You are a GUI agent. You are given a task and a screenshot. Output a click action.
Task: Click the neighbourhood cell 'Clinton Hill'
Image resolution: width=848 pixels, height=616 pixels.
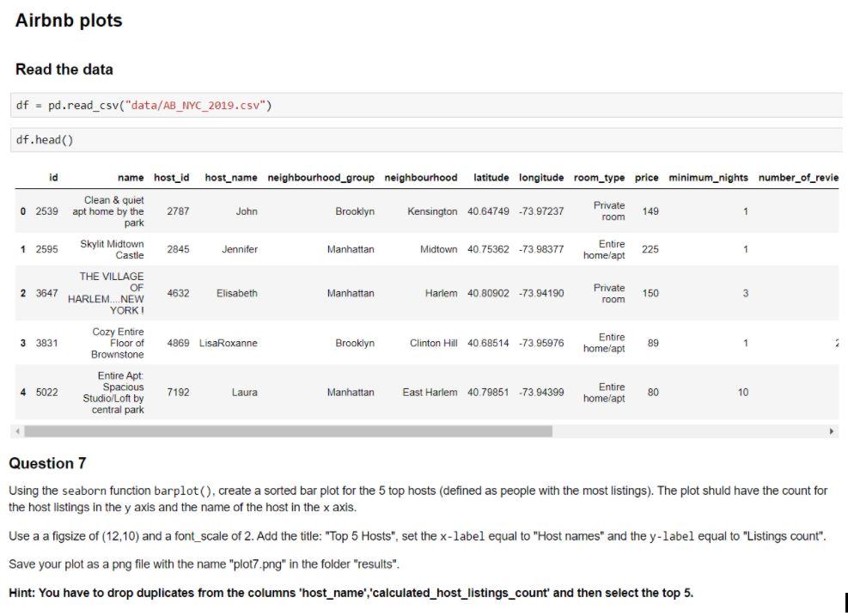pos(433,343)
